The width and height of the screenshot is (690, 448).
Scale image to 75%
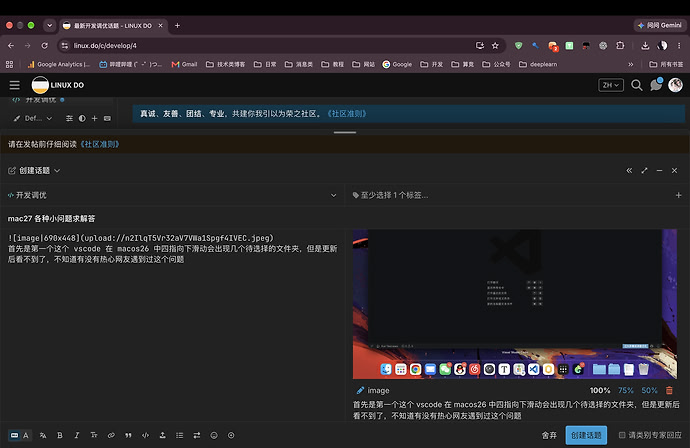pos(626,390)
